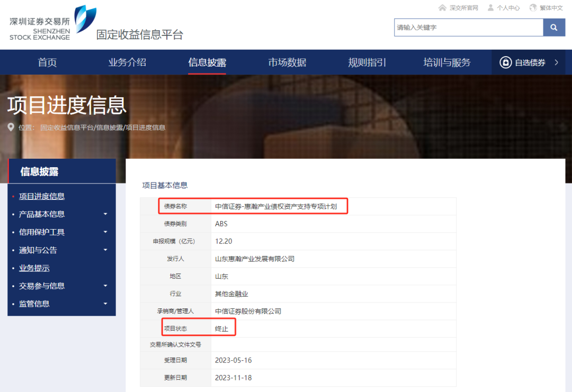The image size is (572, 392).
Task: Click the 通知与公告 sidebar link
Action: (x=38, y=250)
